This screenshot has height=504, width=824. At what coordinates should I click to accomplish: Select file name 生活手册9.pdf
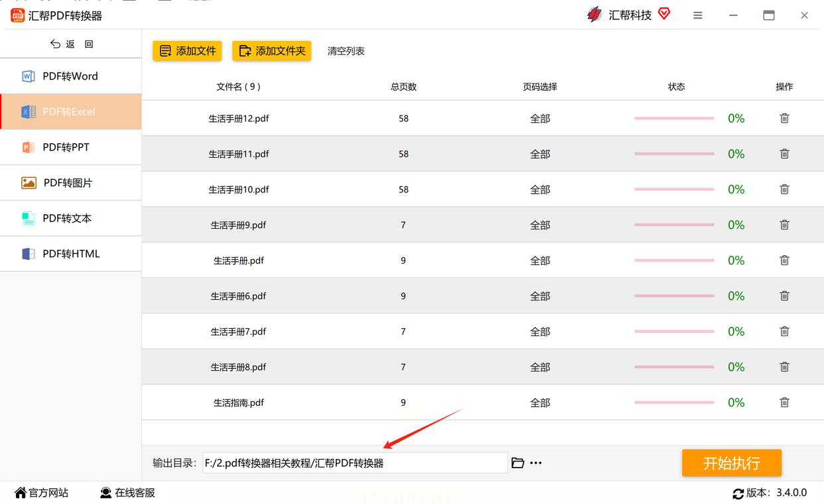(239, 225)
